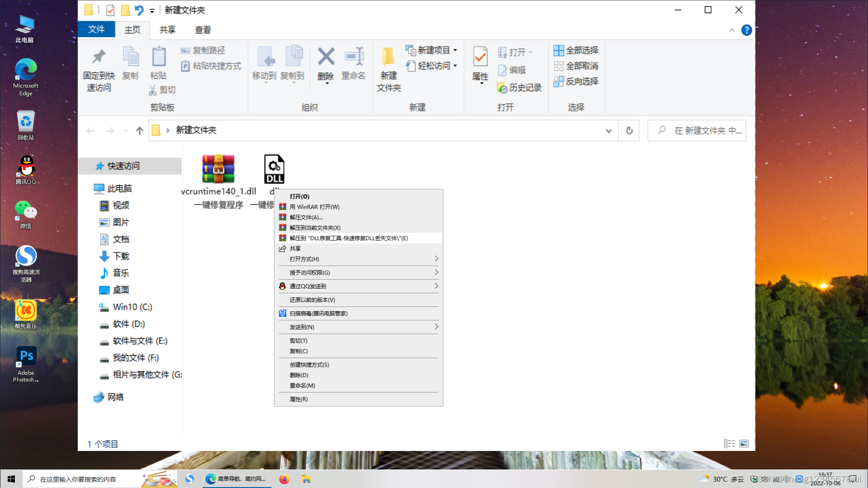Click Select none in the ribbon
This screenshot has width=868, height=488.
[576, 66]
